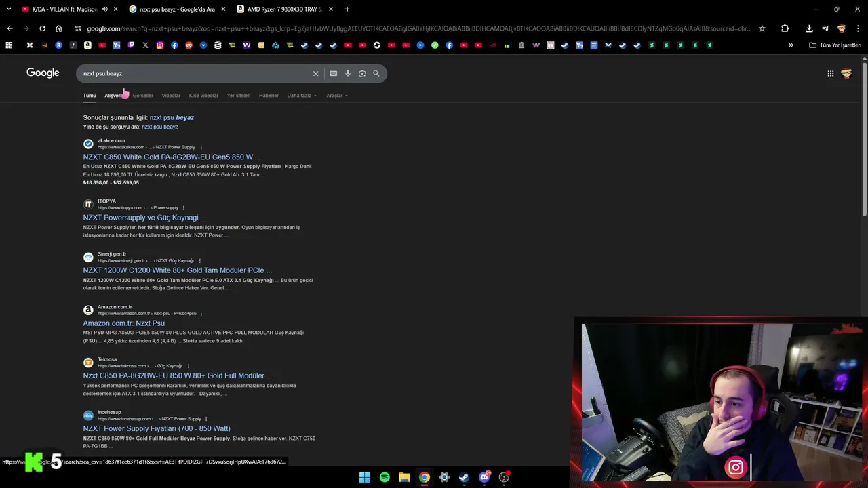Screen dimensions: 868x488
Task: Go to the browser home page
Action: [x=58, y=28]
